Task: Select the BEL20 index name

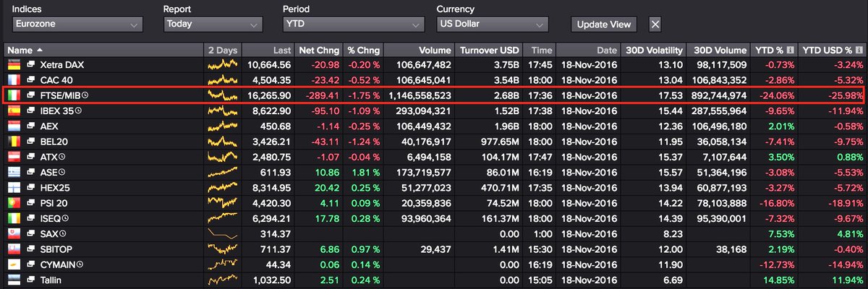Action: [54, 141]
